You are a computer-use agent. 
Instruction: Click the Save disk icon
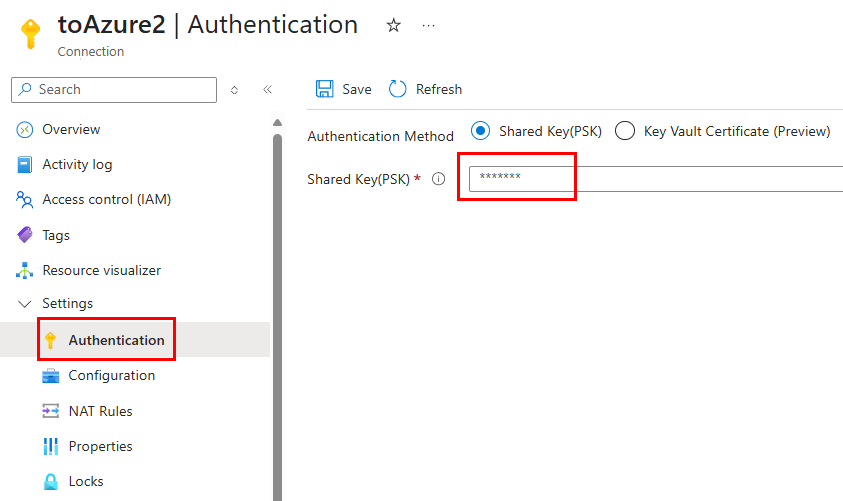tap(324, 89)
